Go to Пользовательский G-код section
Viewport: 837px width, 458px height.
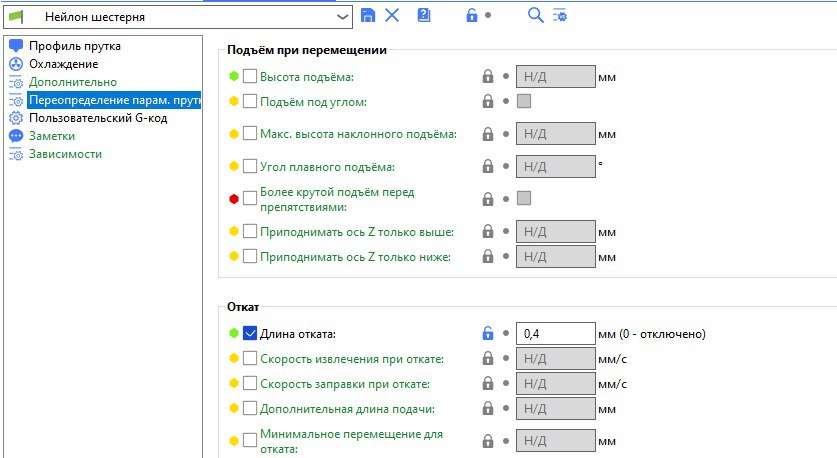[x=97, y=118]
